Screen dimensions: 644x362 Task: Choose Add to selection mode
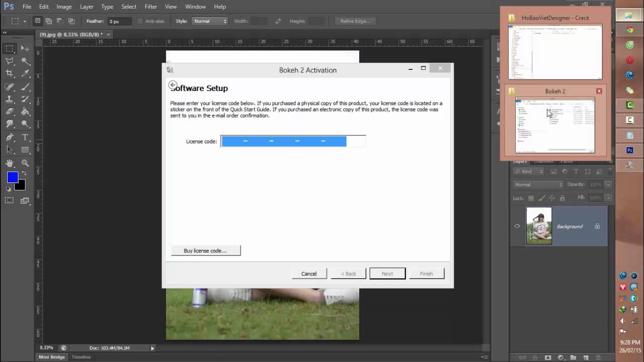click(49, 21)
